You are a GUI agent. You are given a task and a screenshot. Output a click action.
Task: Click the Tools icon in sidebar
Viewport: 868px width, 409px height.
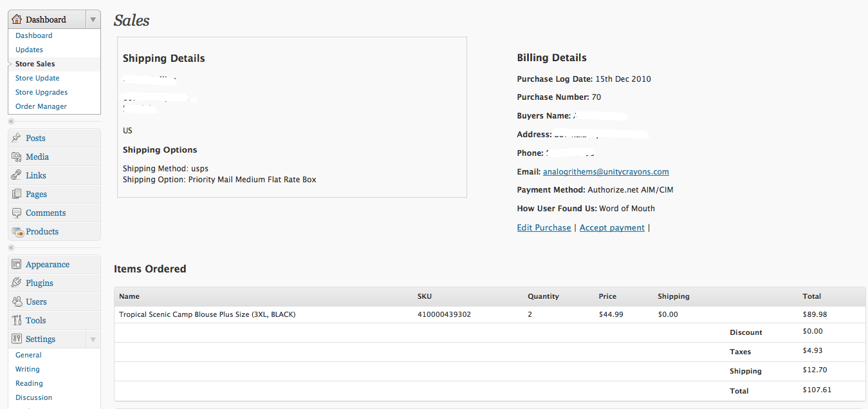[17, 320]
